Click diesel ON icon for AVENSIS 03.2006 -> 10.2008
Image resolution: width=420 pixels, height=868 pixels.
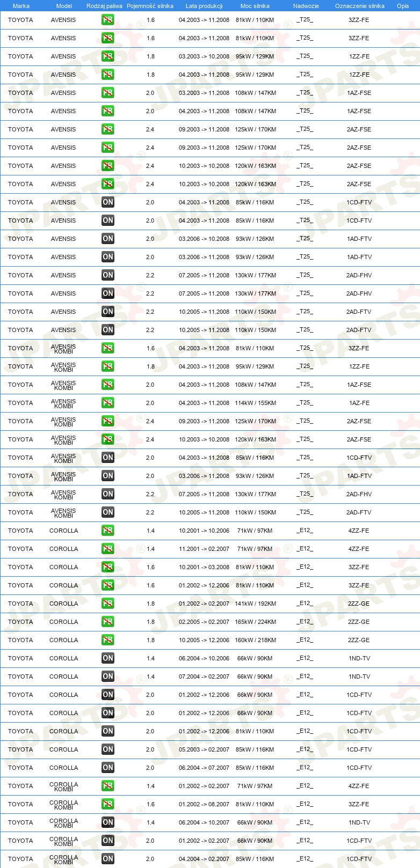coord(108,239)
